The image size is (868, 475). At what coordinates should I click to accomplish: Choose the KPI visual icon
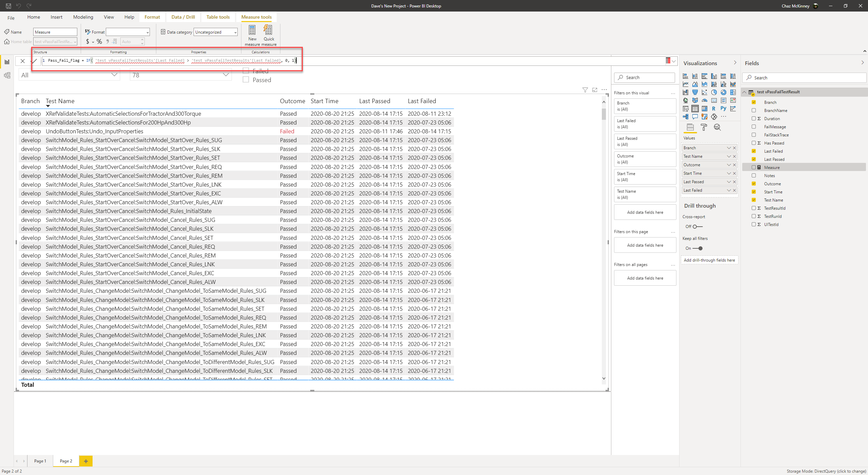point(733,100)
